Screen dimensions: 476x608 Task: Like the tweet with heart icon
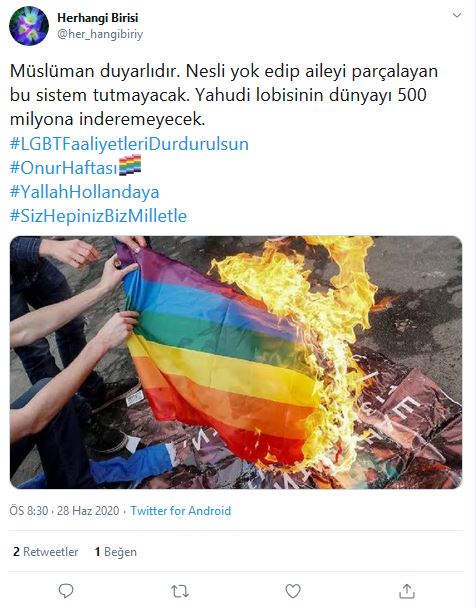(293, 591)
